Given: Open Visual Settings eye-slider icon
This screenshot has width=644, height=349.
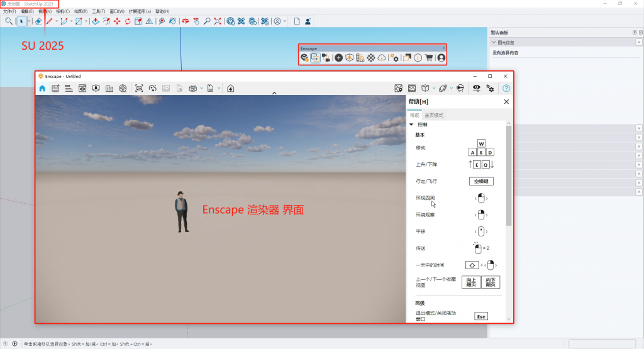Looking at the screenshot, I should coord(477,88).
